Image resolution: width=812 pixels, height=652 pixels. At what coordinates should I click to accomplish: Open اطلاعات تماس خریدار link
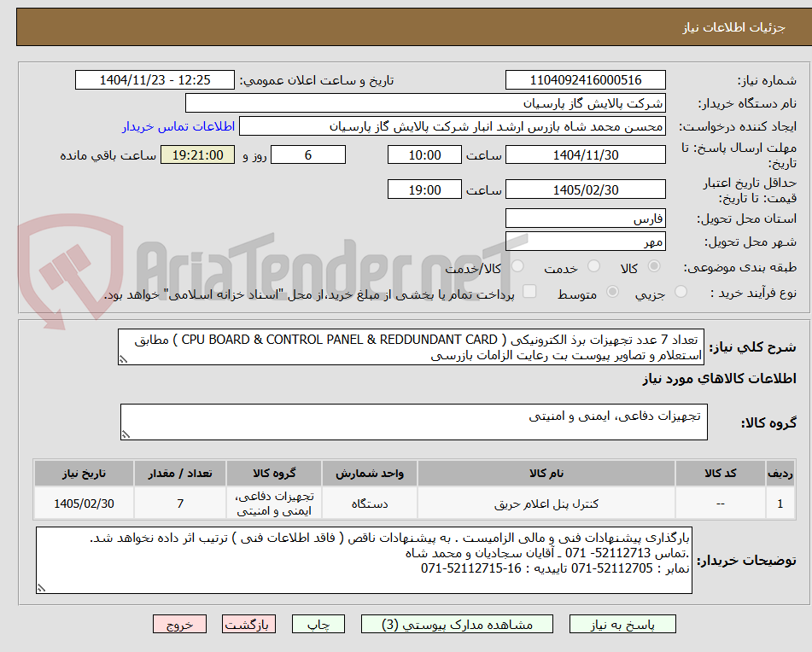coord(178,127)
